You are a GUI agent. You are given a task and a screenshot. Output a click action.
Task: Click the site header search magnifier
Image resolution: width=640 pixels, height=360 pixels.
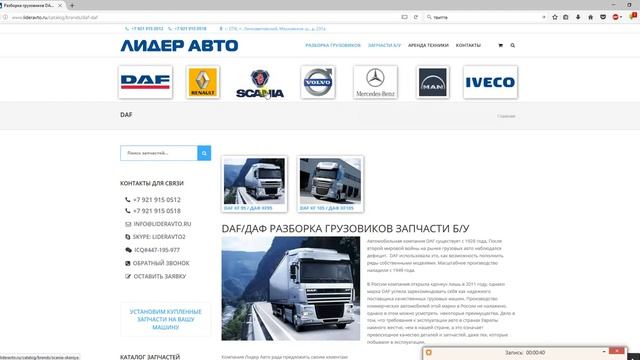click(x=513, y=45)
